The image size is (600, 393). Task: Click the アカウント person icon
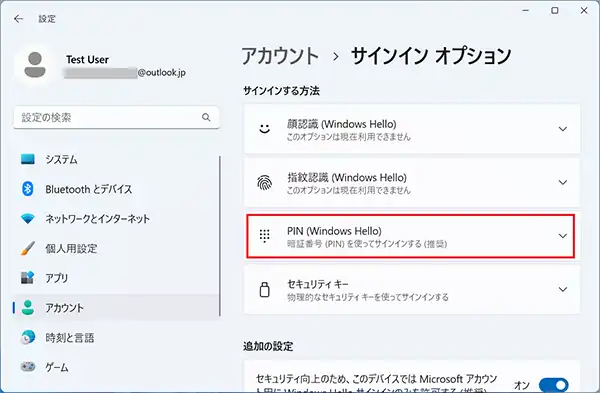(28, 308)
